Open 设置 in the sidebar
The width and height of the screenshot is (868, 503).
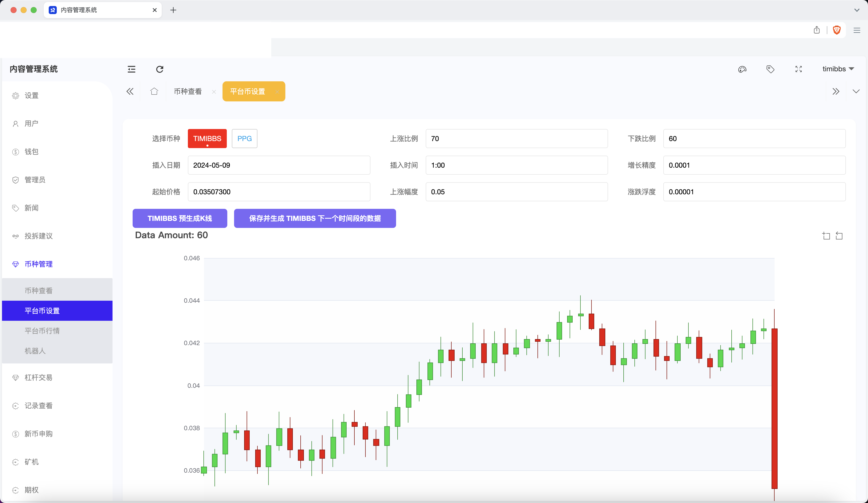pos(57,95)
